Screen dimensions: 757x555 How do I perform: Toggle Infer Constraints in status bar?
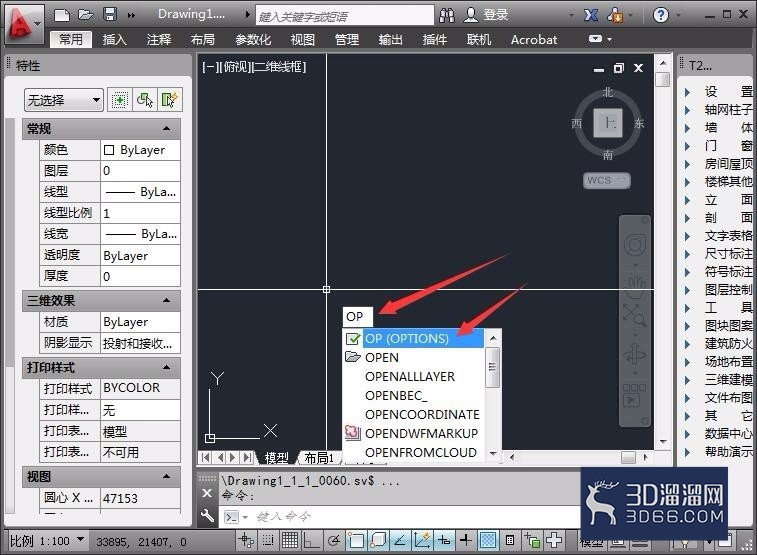(x=246, y=540)
